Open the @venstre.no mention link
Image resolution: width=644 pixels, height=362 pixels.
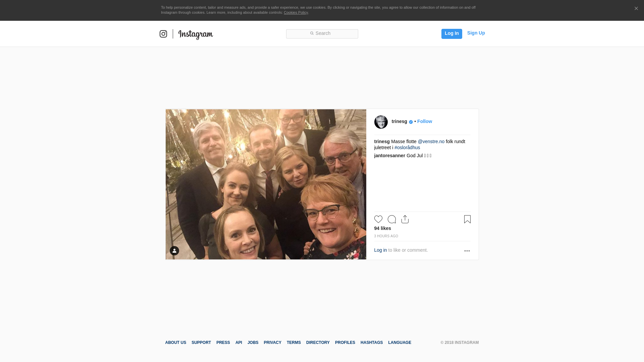[x=431, y=141]
